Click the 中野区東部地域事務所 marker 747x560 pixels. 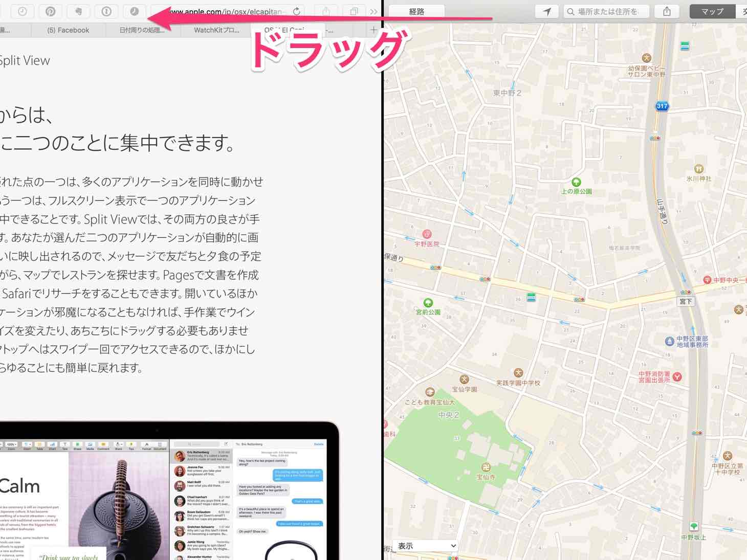(x=669, y=341)
